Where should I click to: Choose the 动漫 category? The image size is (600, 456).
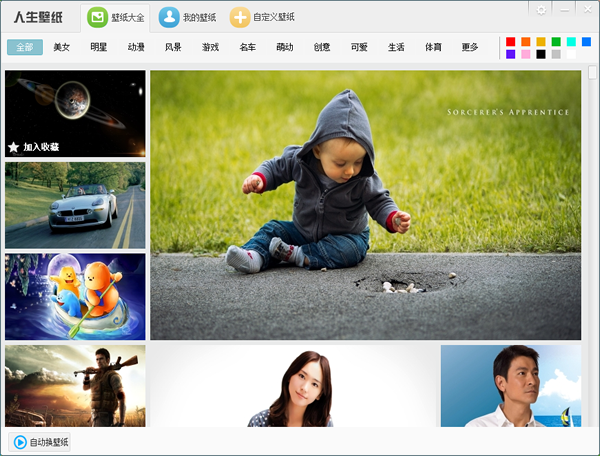[136, 47]
